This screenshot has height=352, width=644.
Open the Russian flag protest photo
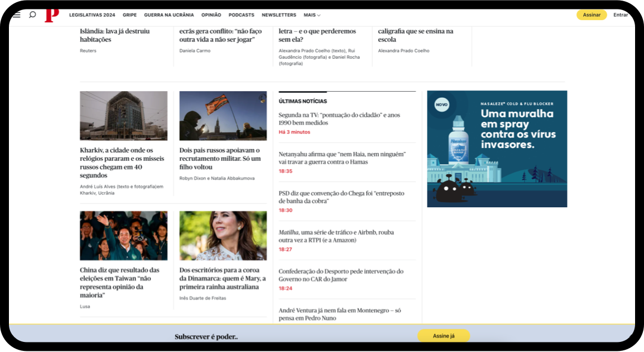(x=223, y=116)
